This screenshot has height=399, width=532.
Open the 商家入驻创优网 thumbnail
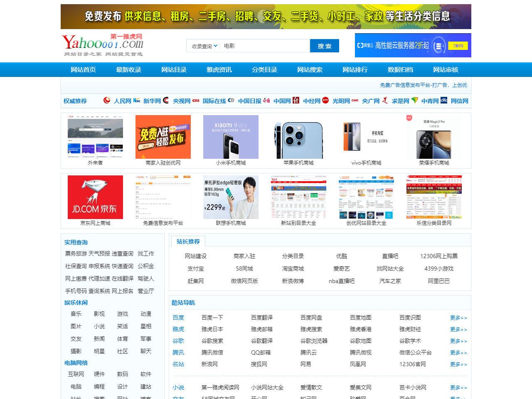(163, 137)
